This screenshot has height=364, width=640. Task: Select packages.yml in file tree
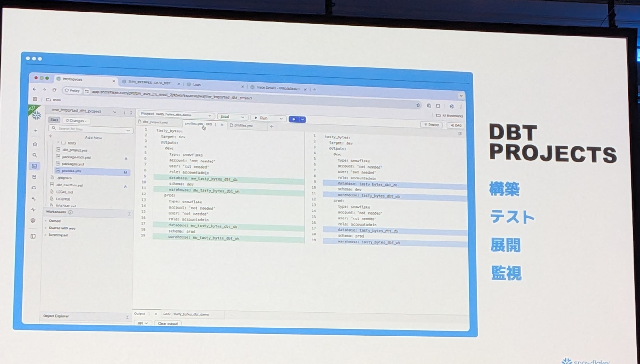(73, 164)
